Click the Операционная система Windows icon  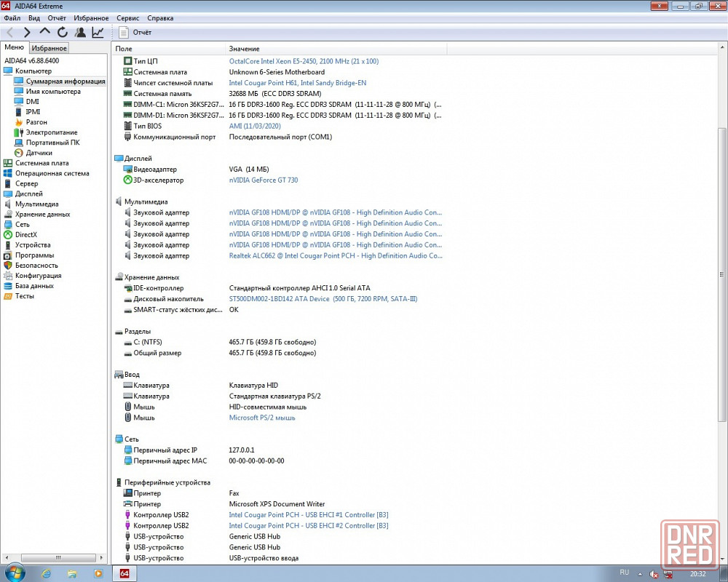click(8, 173)
